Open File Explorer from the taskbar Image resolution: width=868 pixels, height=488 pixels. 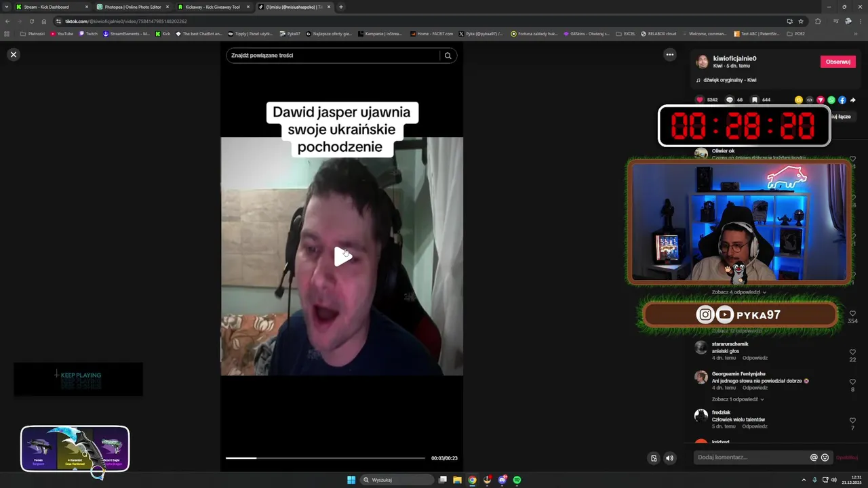(457, 480)
